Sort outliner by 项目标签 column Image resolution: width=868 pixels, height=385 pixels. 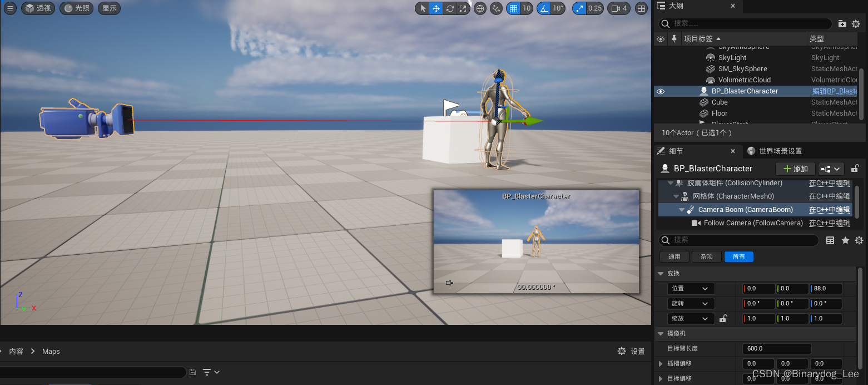[743, 39]
